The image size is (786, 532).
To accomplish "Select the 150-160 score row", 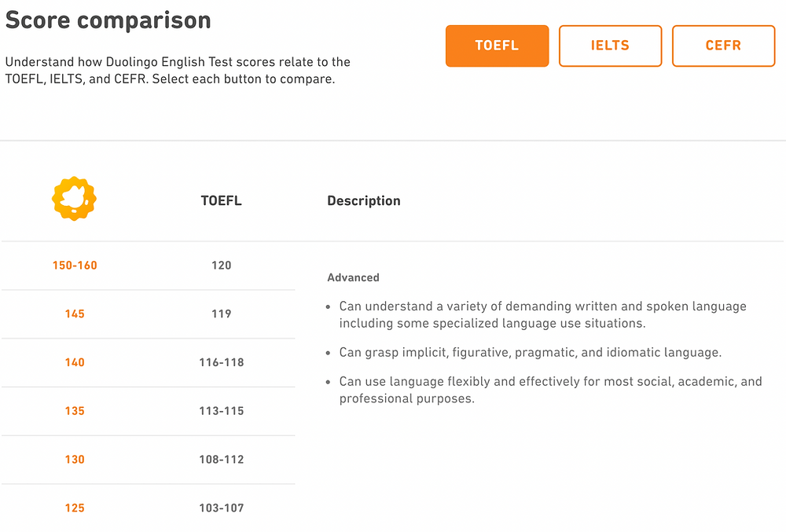I will pos(149,266).
